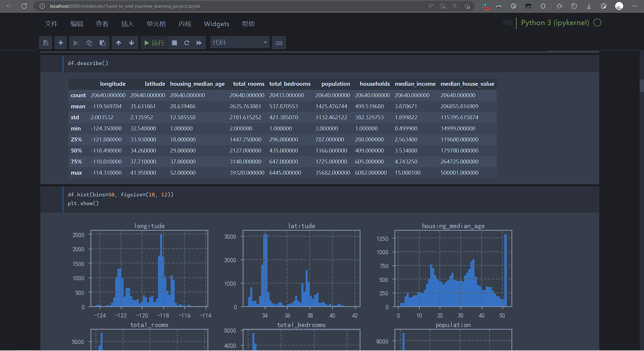Go back with browser back arrow

pyautogui.click(x=9, y=6)
